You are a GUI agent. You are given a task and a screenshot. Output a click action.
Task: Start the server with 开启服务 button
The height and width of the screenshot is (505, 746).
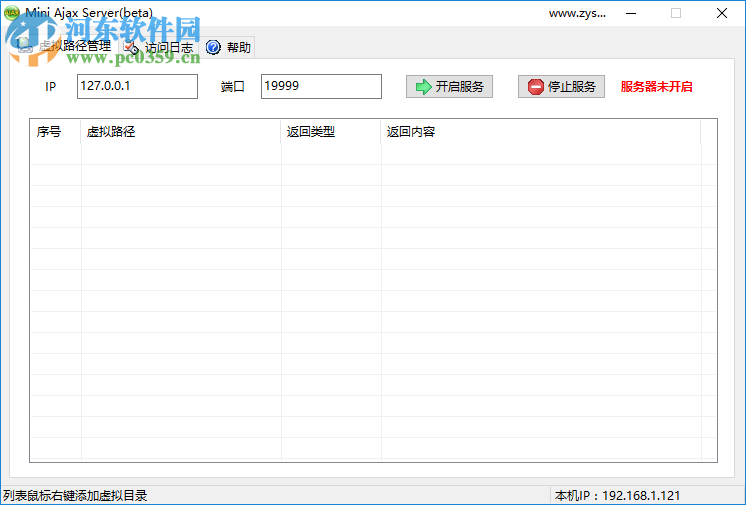(449, 87)
